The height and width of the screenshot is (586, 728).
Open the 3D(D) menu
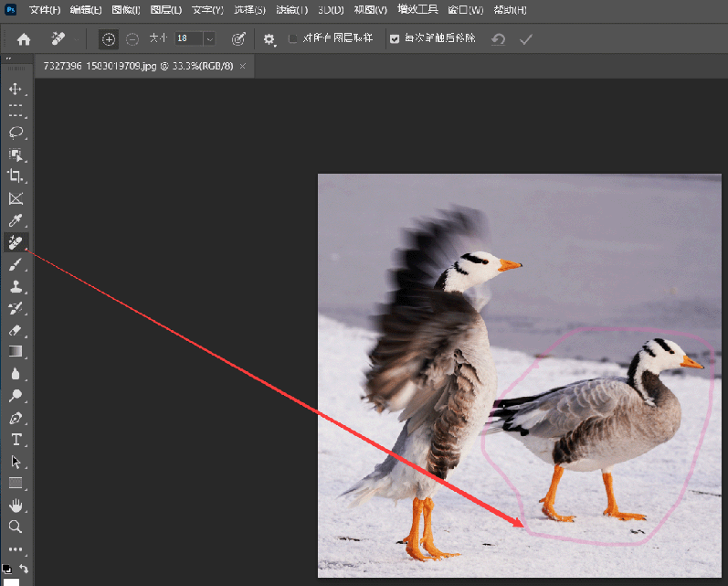coord(331,10)
